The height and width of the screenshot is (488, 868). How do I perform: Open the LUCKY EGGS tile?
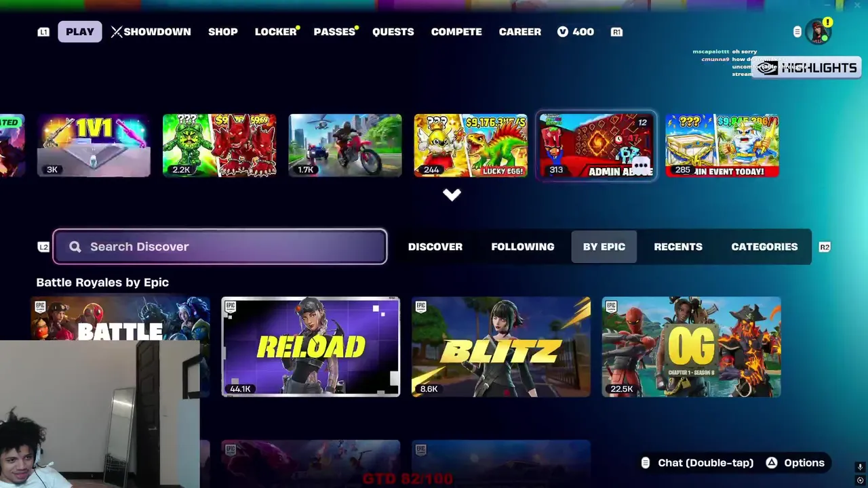pos(471,145)
